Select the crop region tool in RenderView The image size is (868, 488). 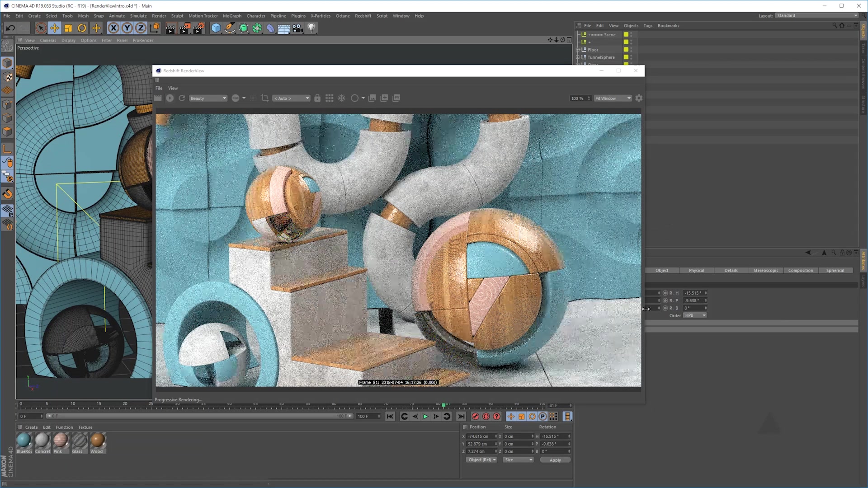[x=265, y=98]
